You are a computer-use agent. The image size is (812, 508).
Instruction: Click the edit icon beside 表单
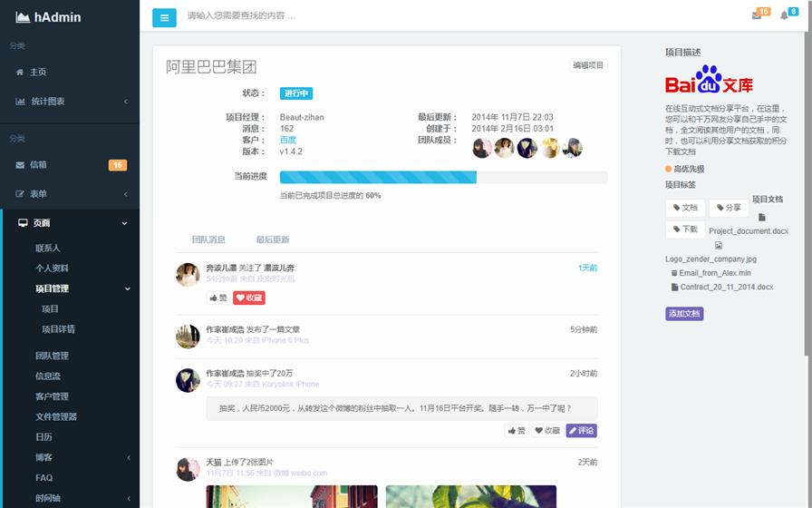tap(20, 194)
